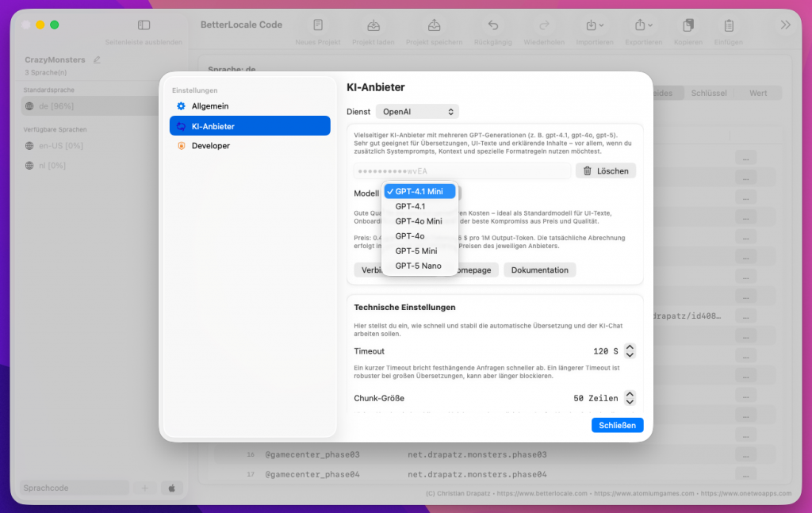
Task: Open the Dienst OpenAI dropdown
Action: [x=417, y=112]
